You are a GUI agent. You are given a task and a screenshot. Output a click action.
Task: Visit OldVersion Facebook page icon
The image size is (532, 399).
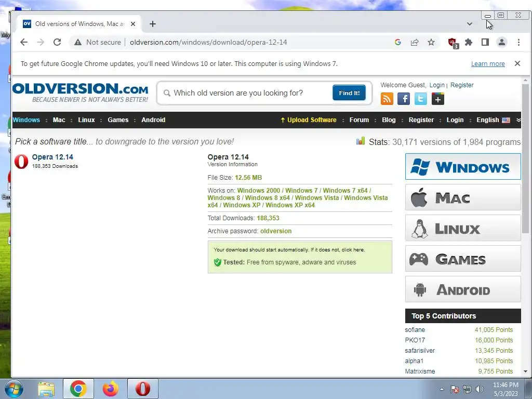click(x=404, y=99)
